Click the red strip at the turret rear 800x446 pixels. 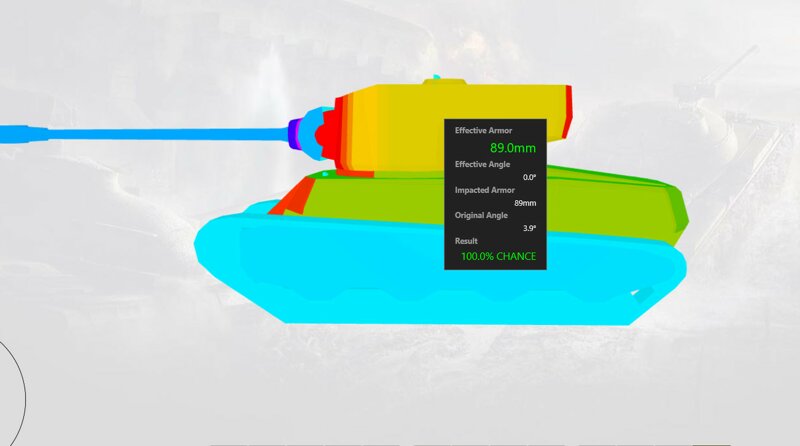[x=568, y=112]
